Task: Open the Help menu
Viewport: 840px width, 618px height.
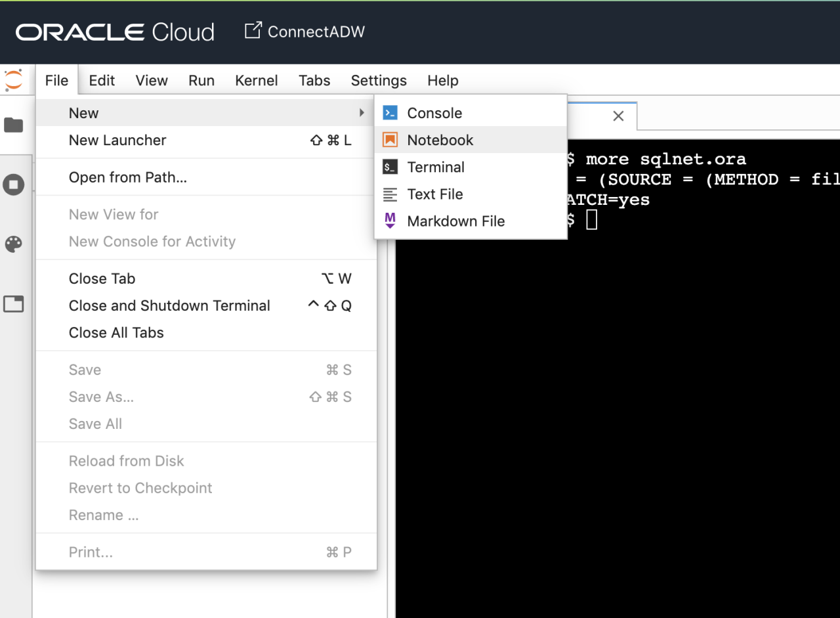Action: [x=443, y=80]
